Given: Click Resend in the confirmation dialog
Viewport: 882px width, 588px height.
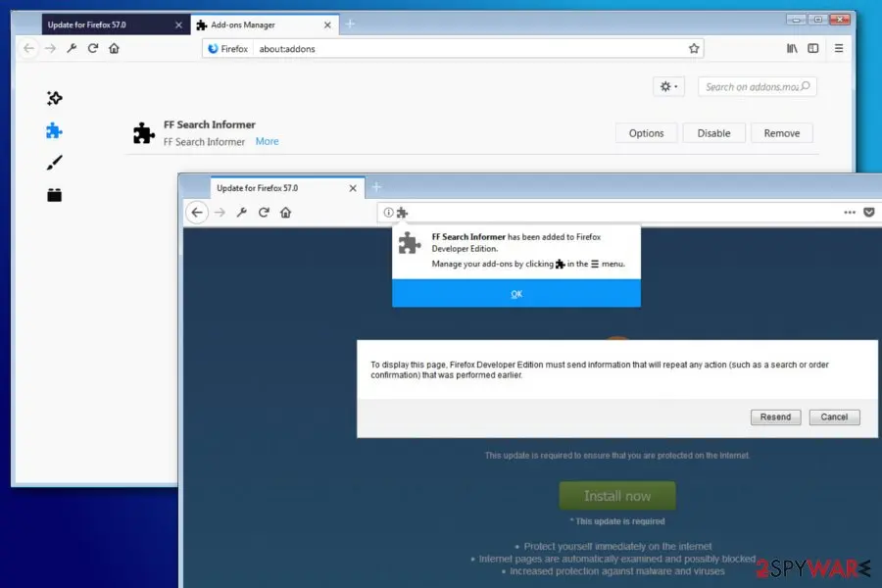Looking at the screenshot, I should pos(776,416).
